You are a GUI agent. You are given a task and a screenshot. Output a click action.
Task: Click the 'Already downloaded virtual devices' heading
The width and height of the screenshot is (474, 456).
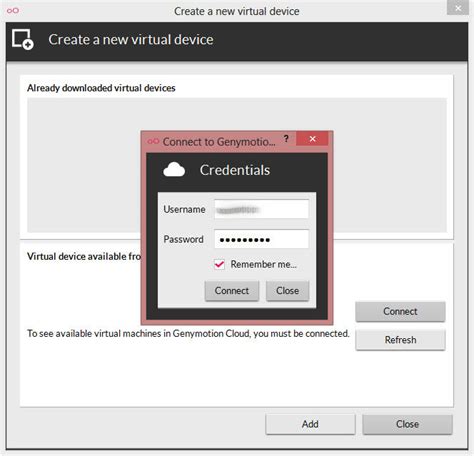point(101,88)
